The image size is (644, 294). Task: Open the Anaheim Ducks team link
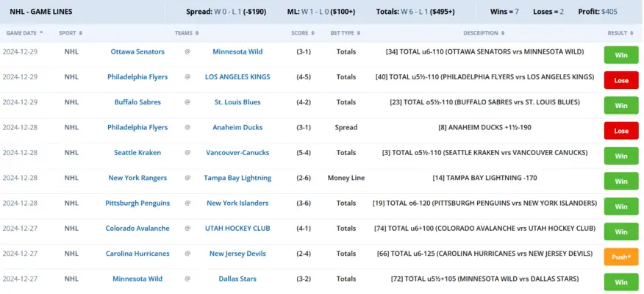point(237,127)
